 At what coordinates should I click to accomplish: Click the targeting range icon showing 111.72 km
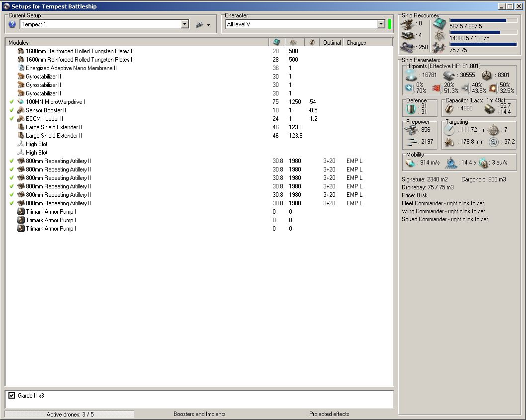click(449, 130)
